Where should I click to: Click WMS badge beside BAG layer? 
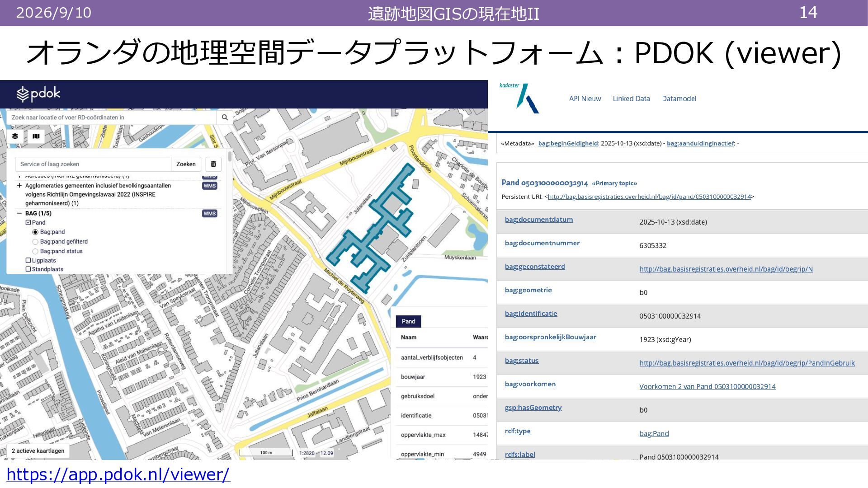coord(209,213)
